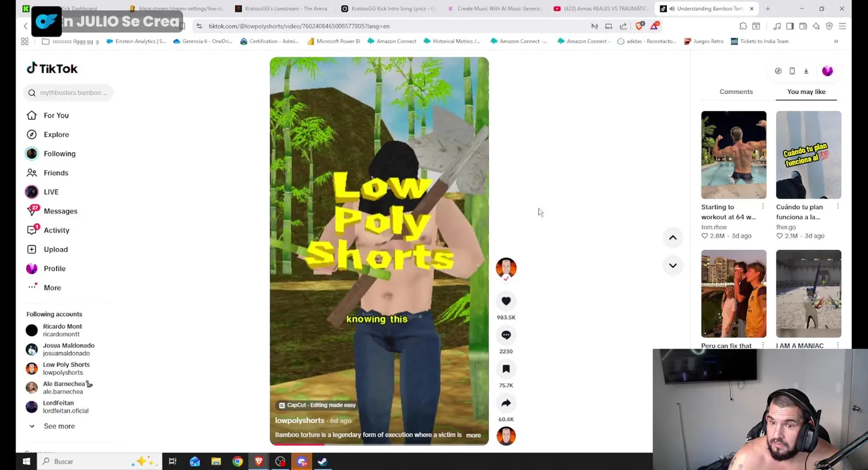Click the address bar URL
Image resolution: width=868 pixels, height=470 pixels.
click(x=299, y=26)
